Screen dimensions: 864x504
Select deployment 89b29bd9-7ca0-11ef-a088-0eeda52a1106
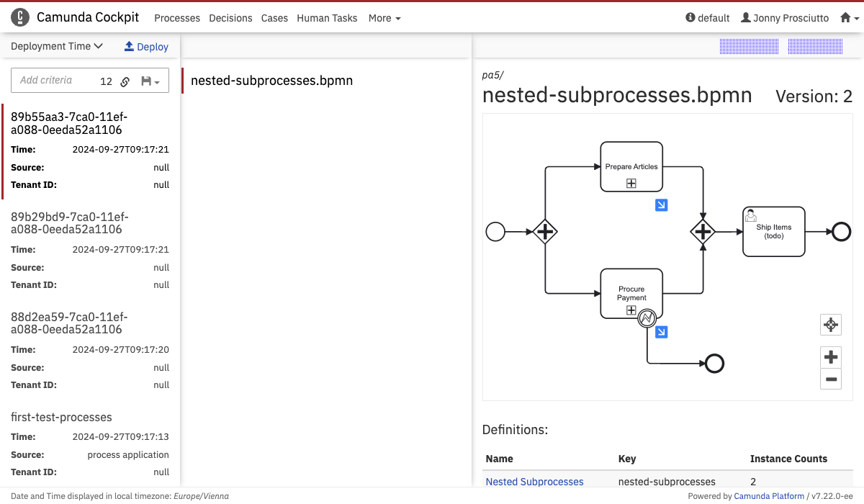click(x=70, y=223)
